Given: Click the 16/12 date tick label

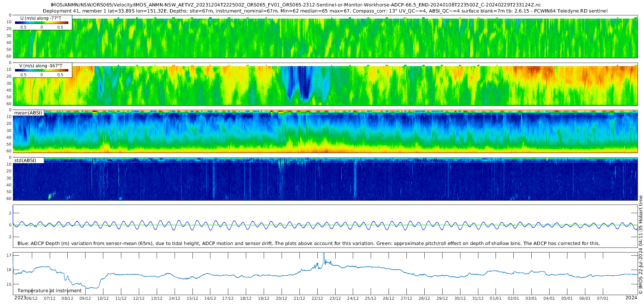Looking at the screenshot, I should pyautogui.click(x=210, y=298).
